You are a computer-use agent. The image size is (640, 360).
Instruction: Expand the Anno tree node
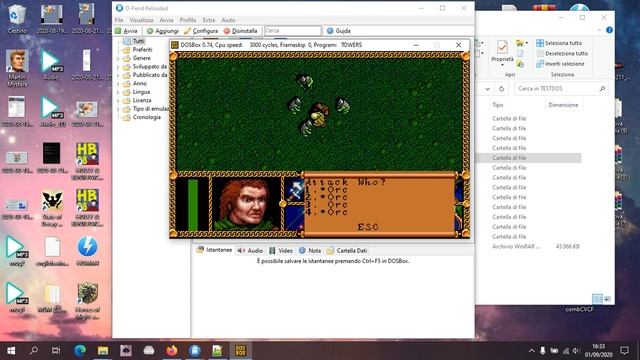pyautogui.click(x=118, y=83)
